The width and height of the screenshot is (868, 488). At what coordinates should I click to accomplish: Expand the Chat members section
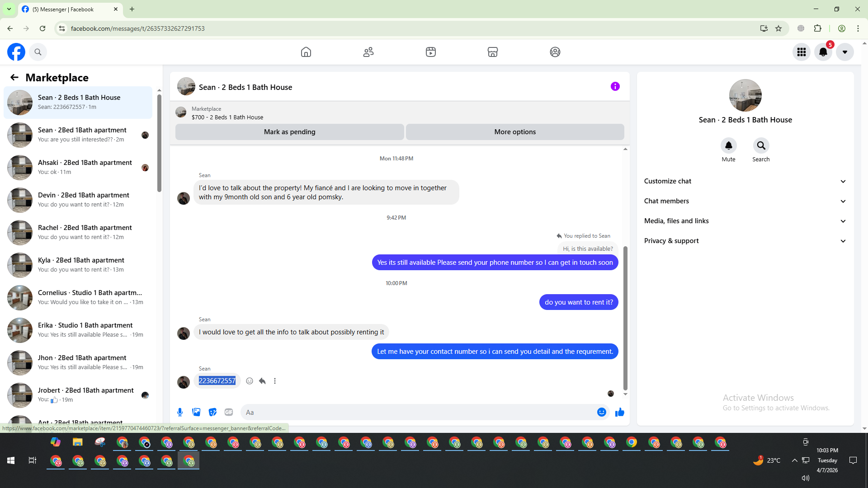coord(745,201)
